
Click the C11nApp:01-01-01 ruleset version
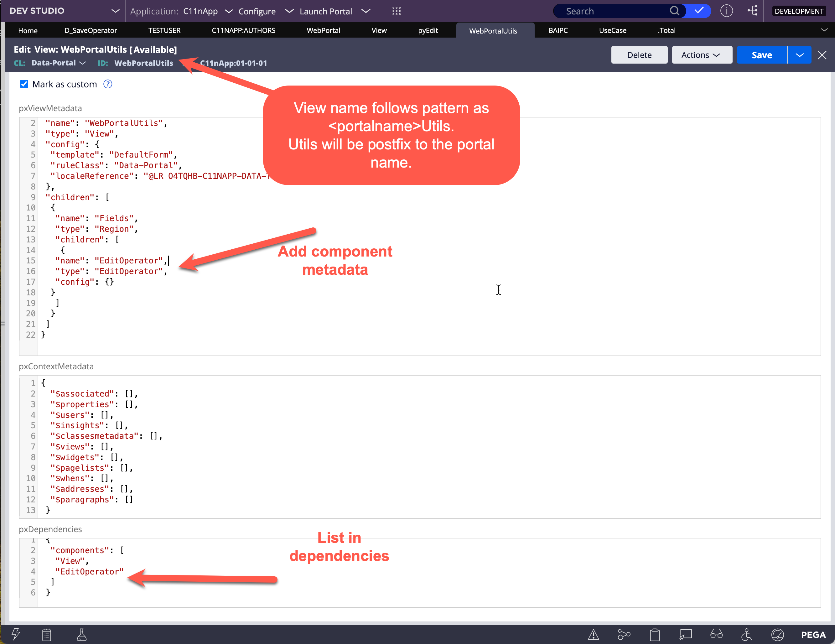pyautogui.click(x=234, y=63)
